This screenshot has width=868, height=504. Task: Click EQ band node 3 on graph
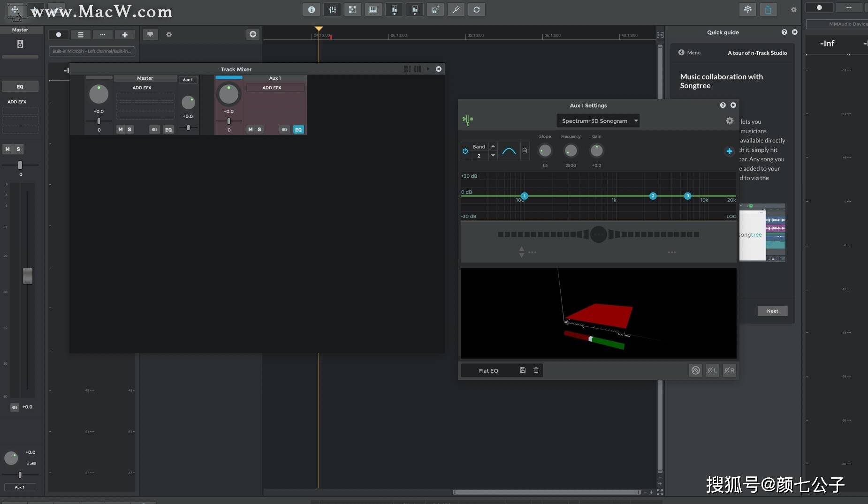[x=687, y=196]
